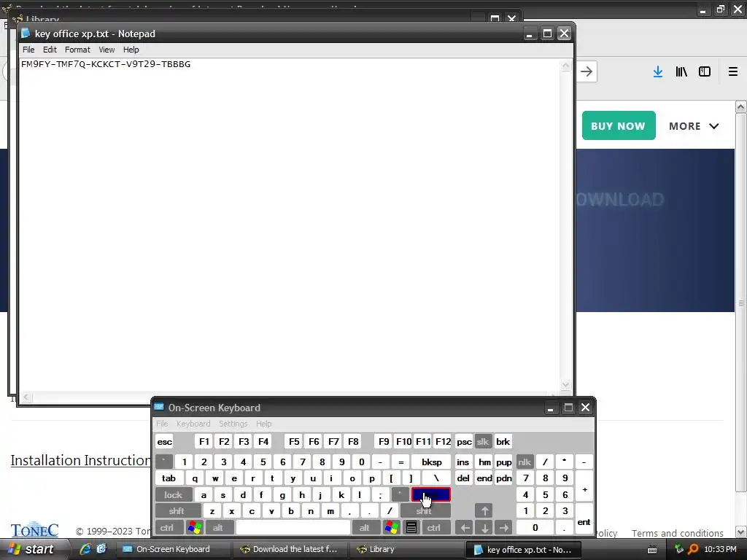
Task: Click the system tray keyboard icon
Action: [x=652, y=550]
